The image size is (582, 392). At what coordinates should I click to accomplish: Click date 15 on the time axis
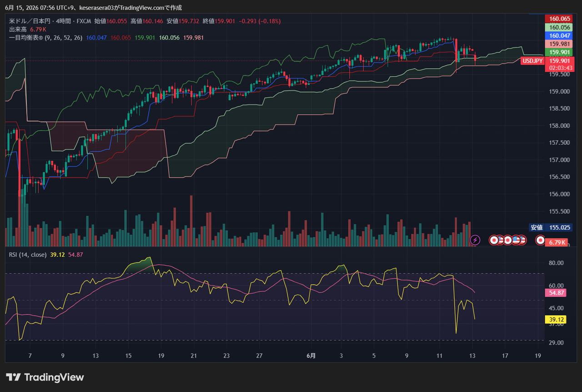point(128,356)
